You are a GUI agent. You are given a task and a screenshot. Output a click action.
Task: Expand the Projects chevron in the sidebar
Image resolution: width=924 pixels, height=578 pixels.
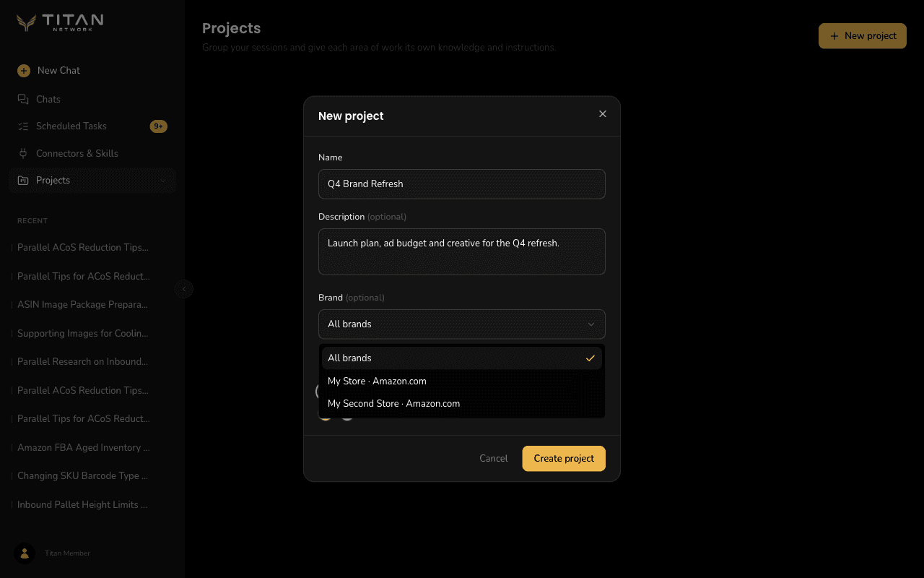coord(162,181)
